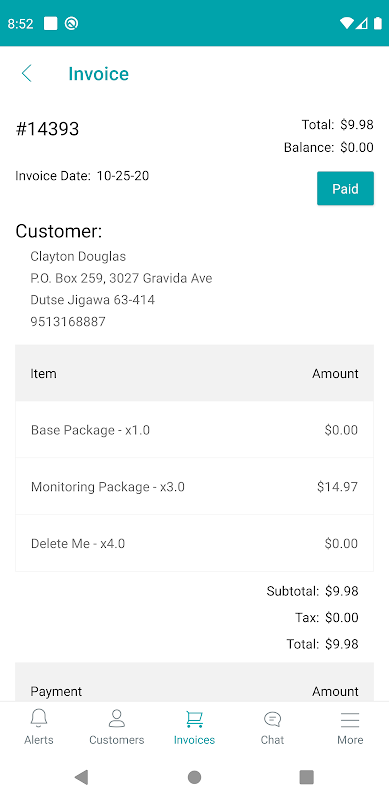Select the Invoices cart icon

(194, 719)
